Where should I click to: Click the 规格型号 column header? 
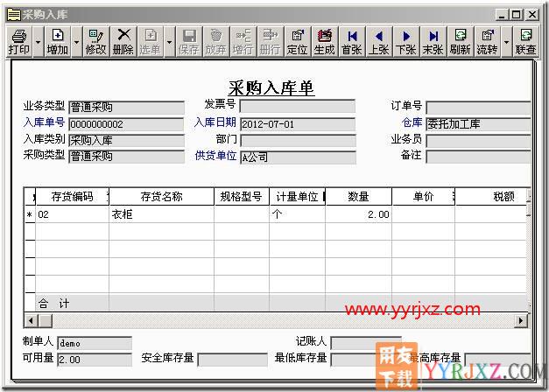[242, 197]
